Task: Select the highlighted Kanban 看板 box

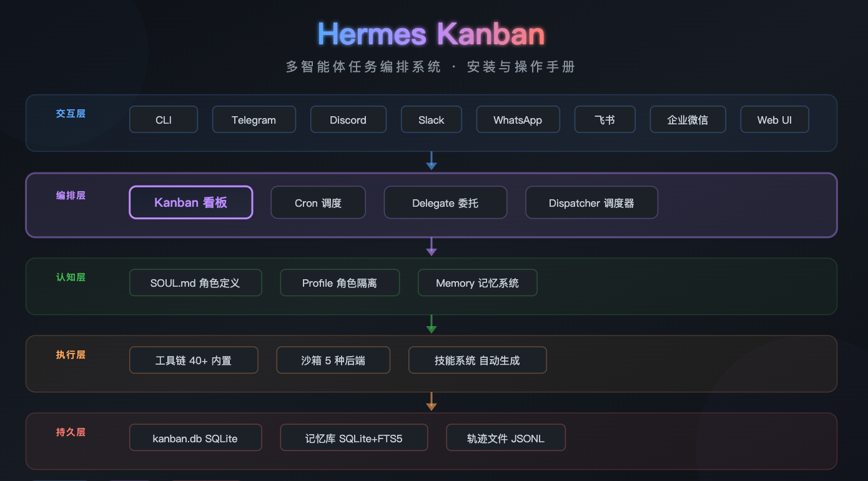Action: click(190, 202)
